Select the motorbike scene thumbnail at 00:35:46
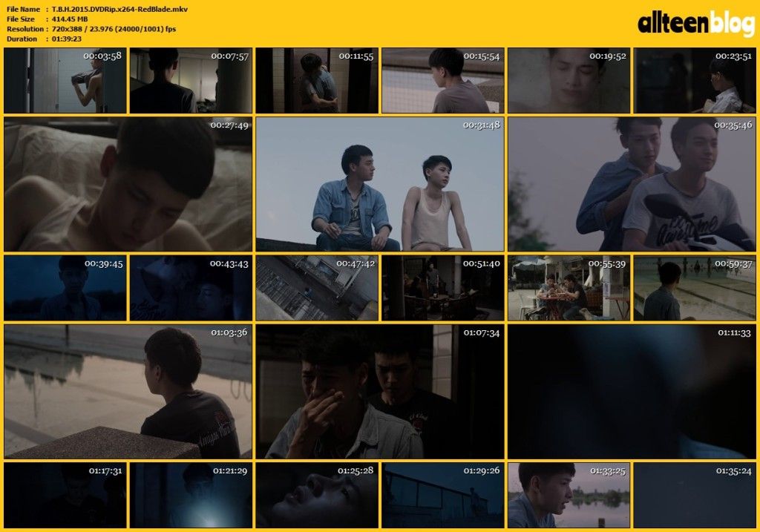This screenshot has height=532, width=760. click(x=632, y=184)
